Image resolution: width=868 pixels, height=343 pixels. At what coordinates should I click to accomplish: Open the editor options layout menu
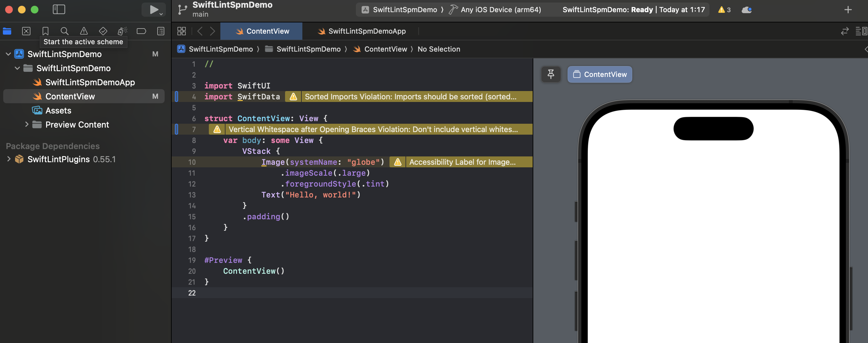click(x=861, y=31)
